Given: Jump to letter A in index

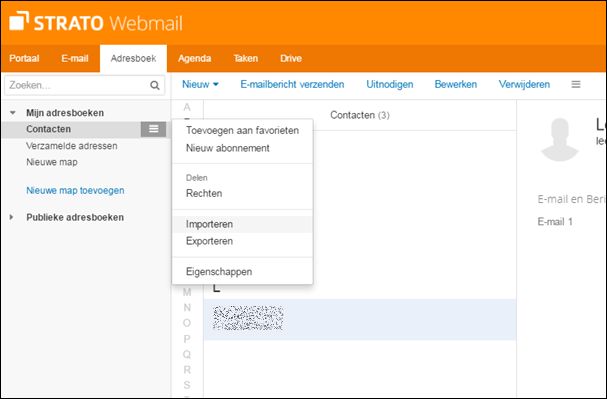Looking at the screenshot, I should (x=187, y=107).
